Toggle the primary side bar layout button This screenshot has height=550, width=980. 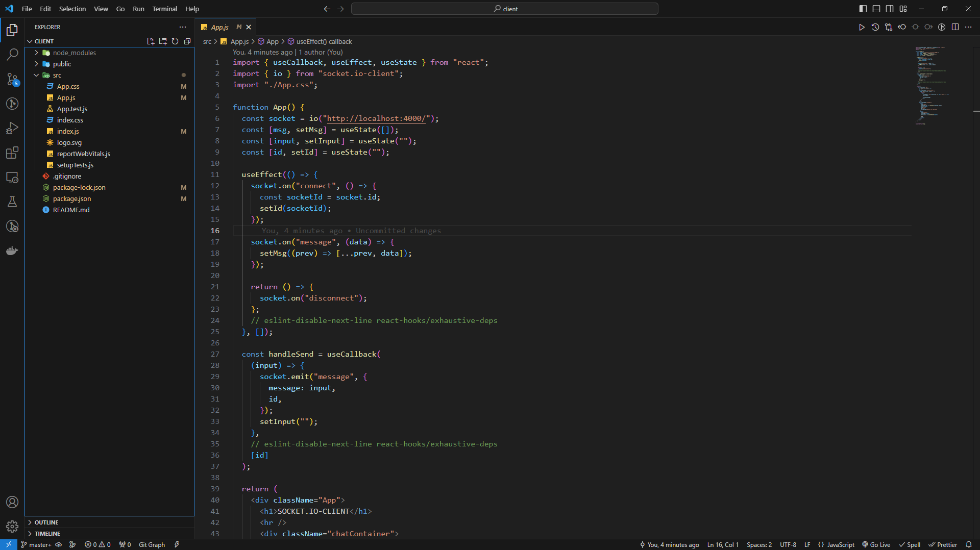[863, 9]
